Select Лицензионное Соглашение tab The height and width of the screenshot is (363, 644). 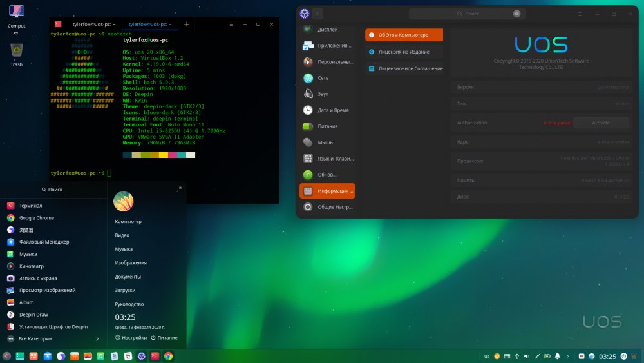[404, 68]
